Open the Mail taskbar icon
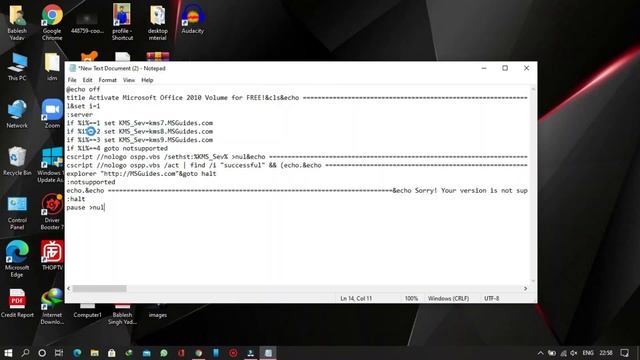 147,353
